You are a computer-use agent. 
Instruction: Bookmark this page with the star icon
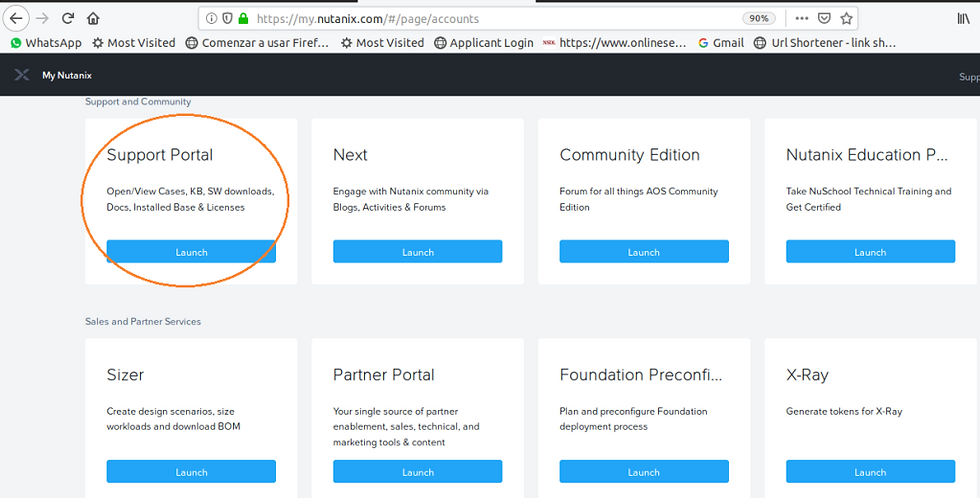[x=846, y=19]
